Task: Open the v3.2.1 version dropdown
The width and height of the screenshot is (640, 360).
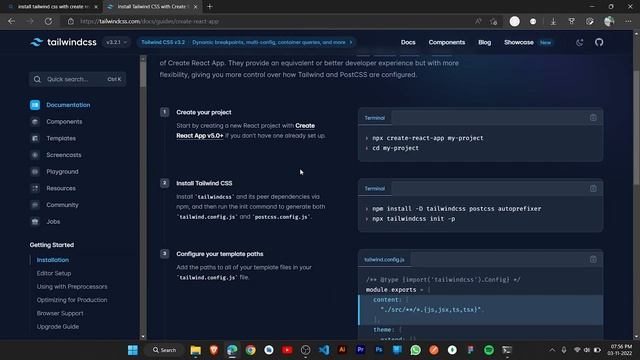Action: click(116, 42)
